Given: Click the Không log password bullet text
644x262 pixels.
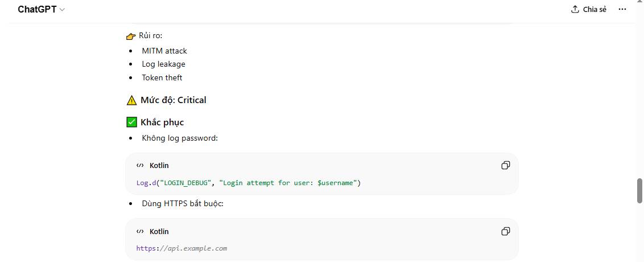Looking at the screenshot, I should coord(180,138).
